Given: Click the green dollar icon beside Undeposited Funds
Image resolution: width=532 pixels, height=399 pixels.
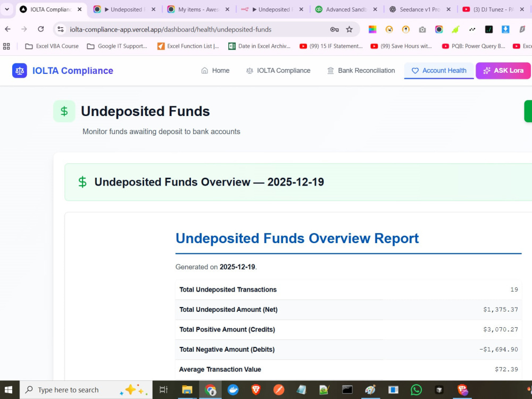Looking at the screenshot, I should click(64, 111).
